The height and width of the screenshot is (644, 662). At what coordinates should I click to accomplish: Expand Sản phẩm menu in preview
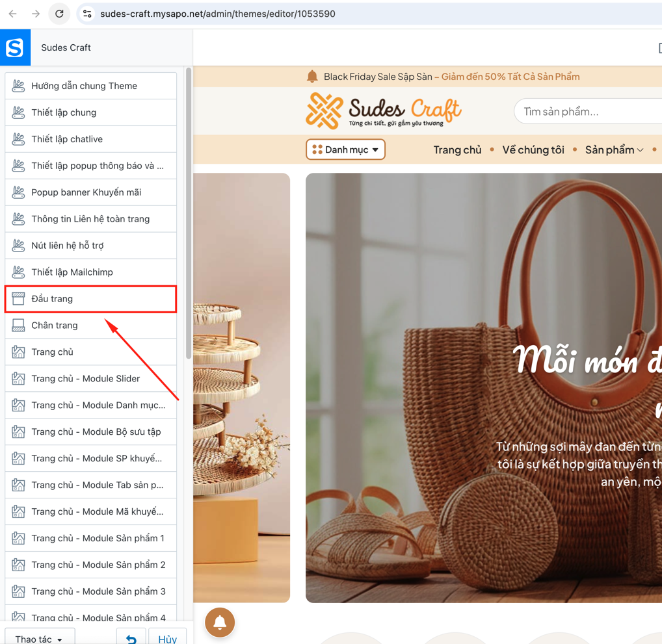coord(614,150)
